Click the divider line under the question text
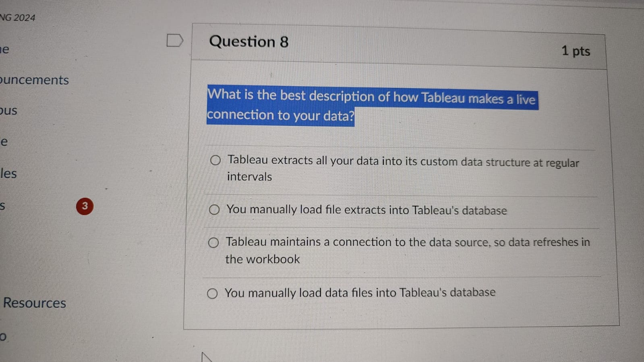Screen dimensions: 644x362 coord(401,147)
